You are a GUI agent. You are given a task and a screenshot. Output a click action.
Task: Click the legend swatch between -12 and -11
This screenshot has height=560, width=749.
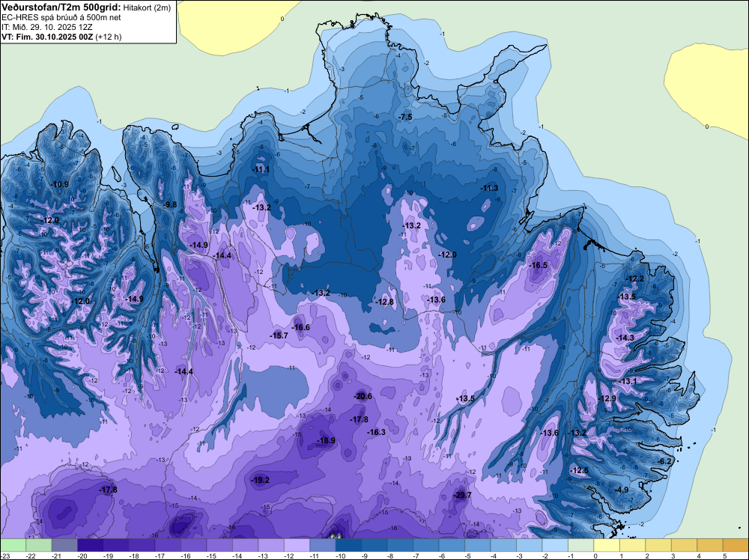(297, 545)
